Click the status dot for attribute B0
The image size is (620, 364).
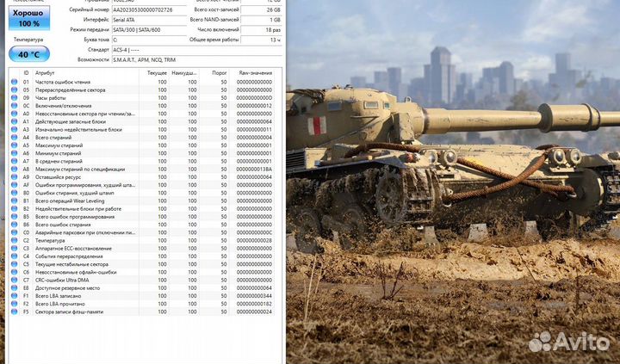[15, 193]
